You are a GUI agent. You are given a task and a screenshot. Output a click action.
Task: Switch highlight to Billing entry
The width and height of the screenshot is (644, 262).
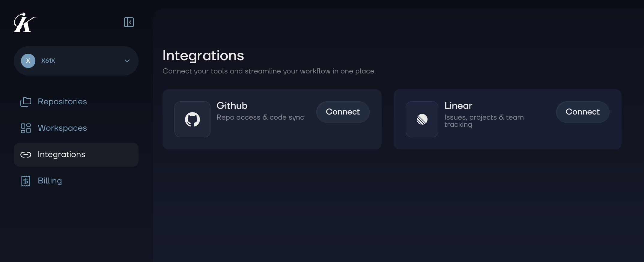(x=49, y=181)
